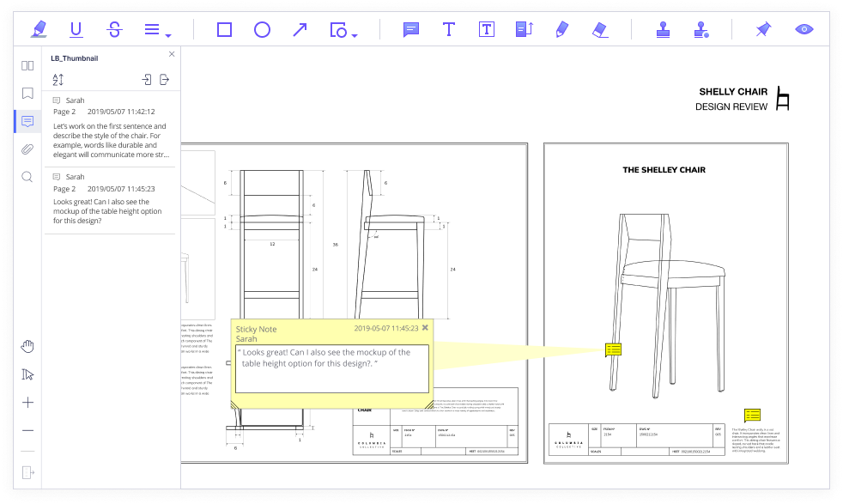The image size is (843, 504).
Task: Expand the text markup dropdown arrow
Action: [x=168, y=35]
